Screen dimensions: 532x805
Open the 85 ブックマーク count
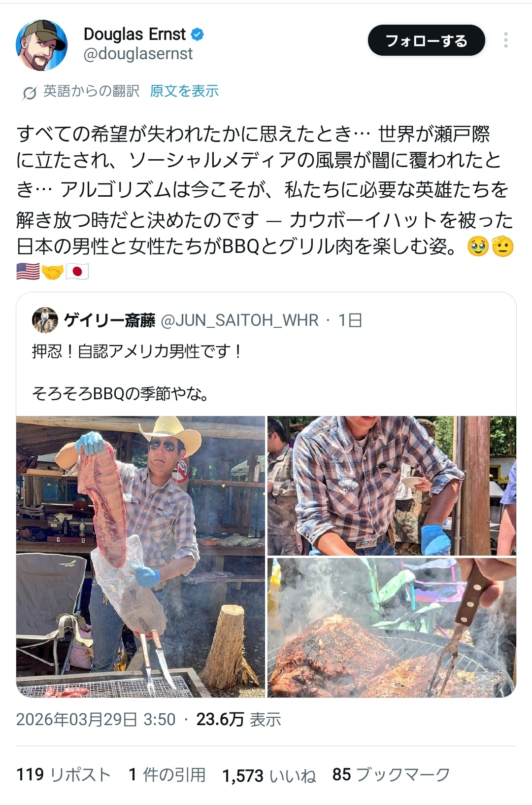391,775
